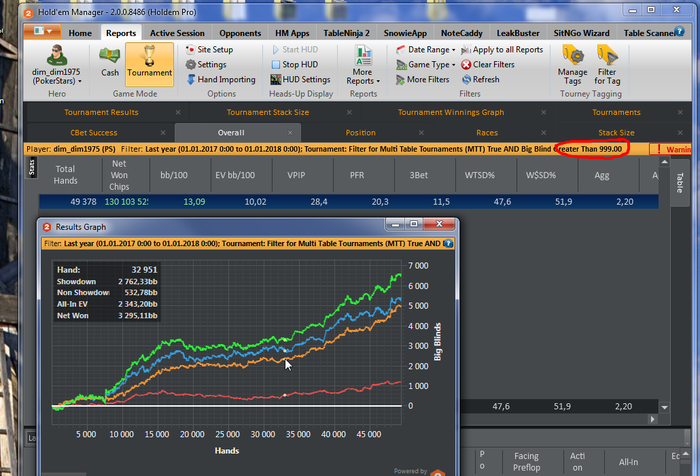
Task: Sort by bb/100 column header
Action: [174, 175]
